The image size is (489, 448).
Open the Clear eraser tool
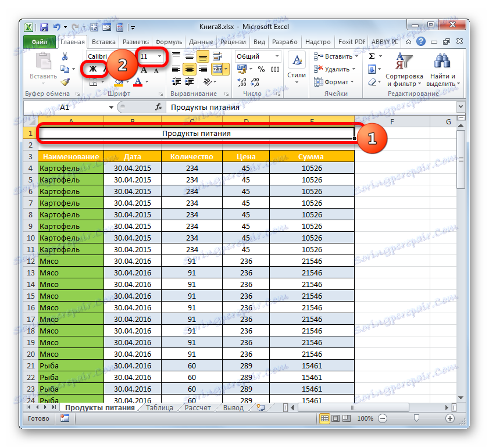pos(372,82)
